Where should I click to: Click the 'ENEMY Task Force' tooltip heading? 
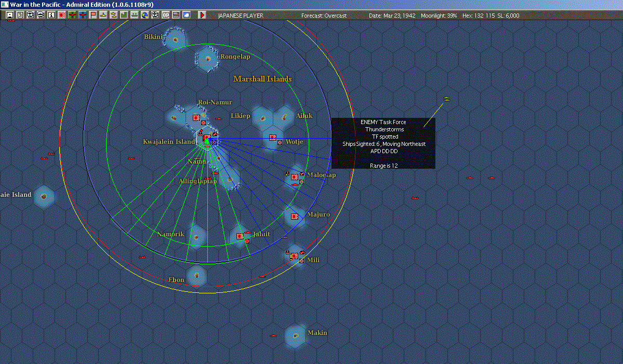click(383, 122)
